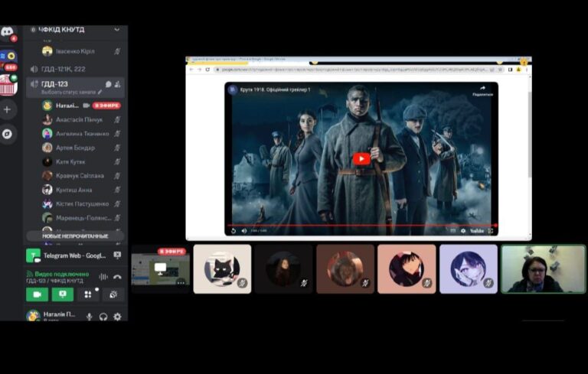Open the Discover servers compass icon
The height and width of the screenshot is (374, 588).
pos(8,134)
